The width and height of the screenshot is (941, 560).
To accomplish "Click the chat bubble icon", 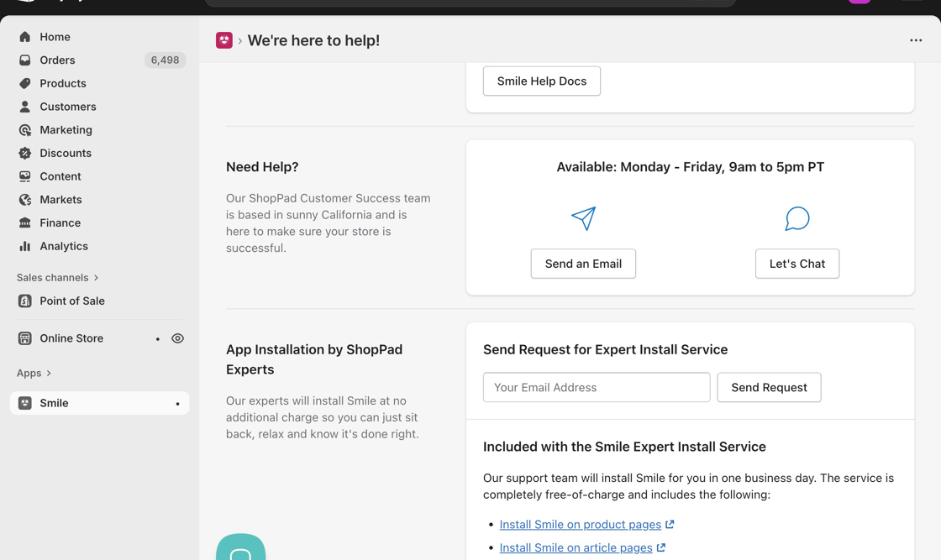I will coord(796,218).
